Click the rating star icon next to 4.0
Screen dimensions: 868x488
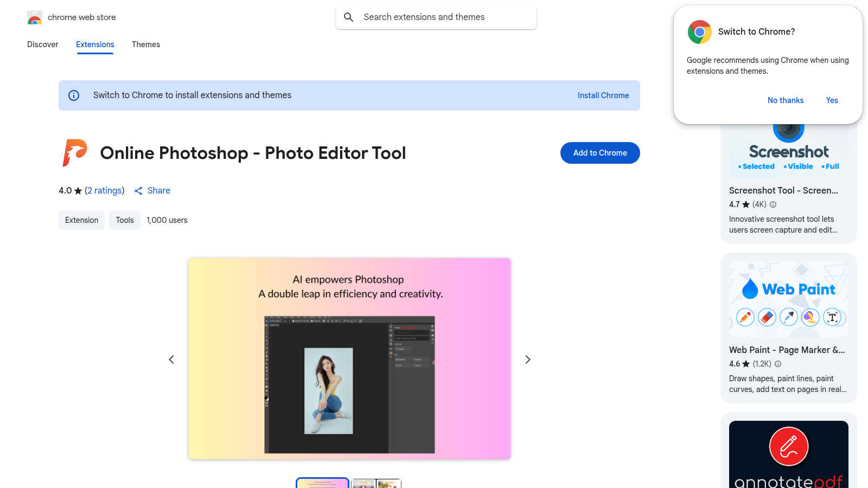click(x=78, y=191)
